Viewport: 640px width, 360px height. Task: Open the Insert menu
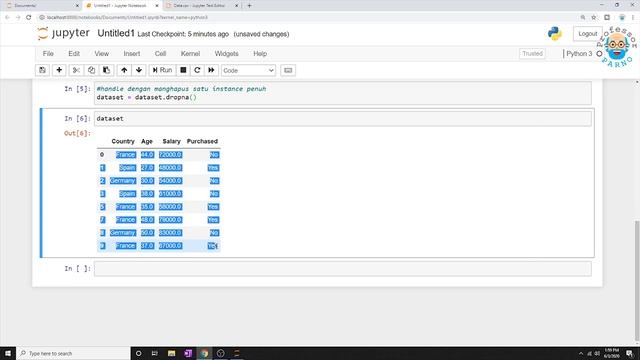tap(132, 53)
